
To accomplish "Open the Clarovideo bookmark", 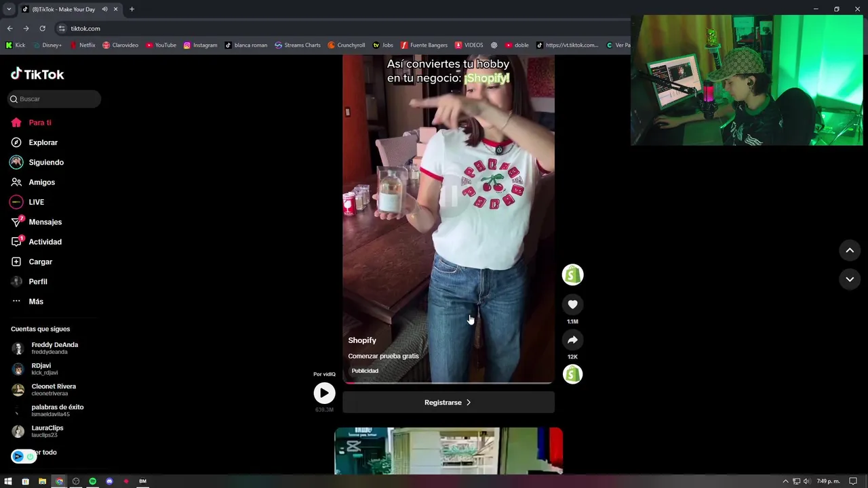I will (x=120, y=45).
